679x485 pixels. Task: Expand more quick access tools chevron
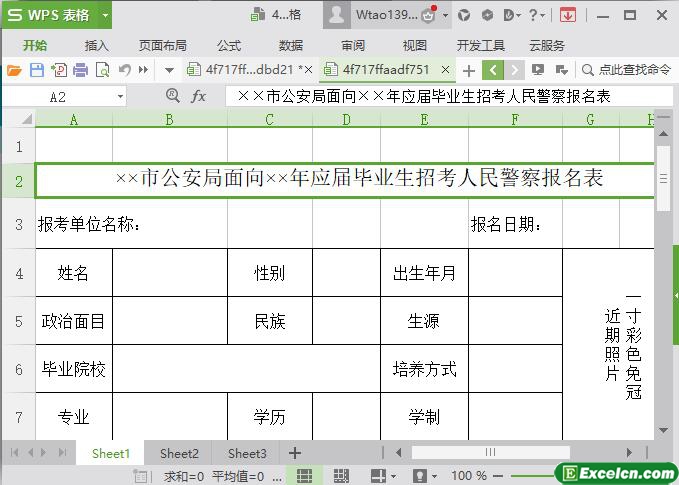point(143,70)
